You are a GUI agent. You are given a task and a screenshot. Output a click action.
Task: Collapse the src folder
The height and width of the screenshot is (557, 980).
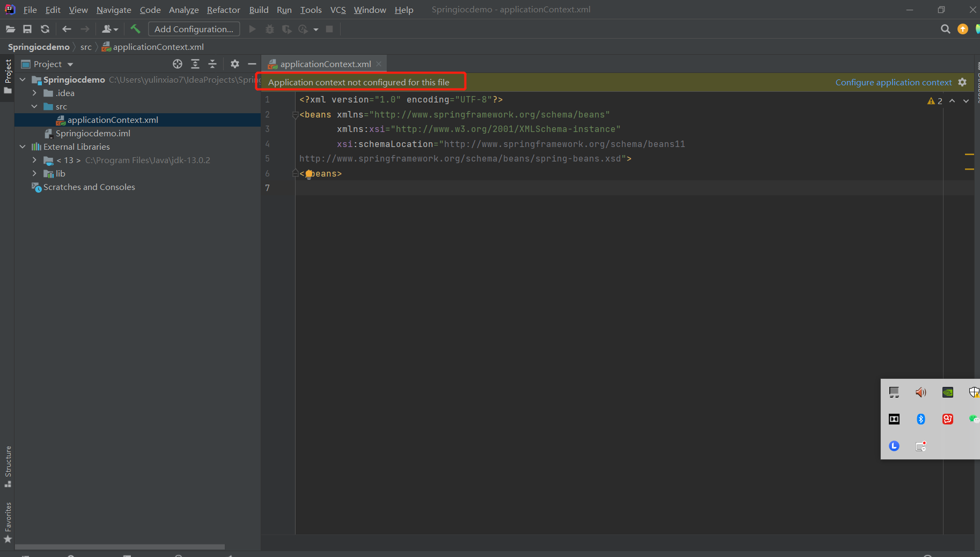(34, 106)
